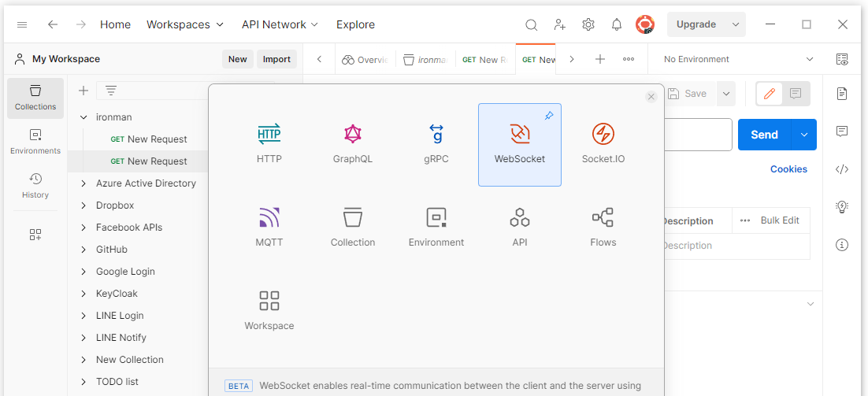The height and width of the screenshot is (396, 868).
Task: Open the No Environment selector
Action: tap(739, 59)
